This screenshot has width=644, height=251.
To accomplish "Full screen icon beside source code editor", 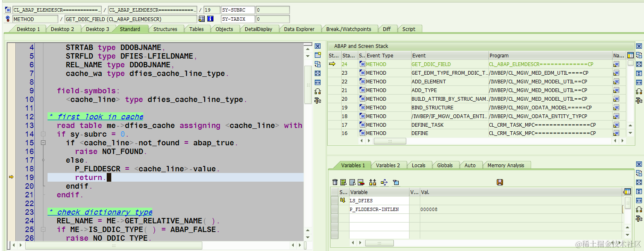I will (318, 73).
